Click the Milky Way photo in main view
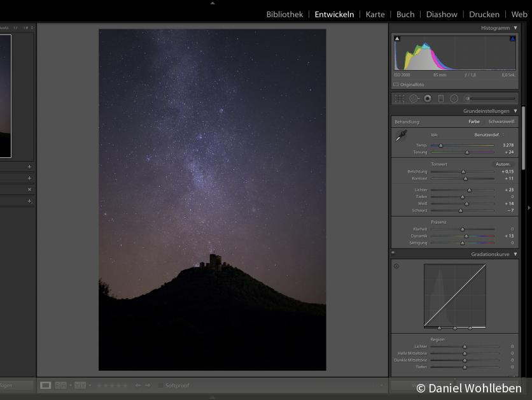The image size is (532, 400). [x=213, y=199]
